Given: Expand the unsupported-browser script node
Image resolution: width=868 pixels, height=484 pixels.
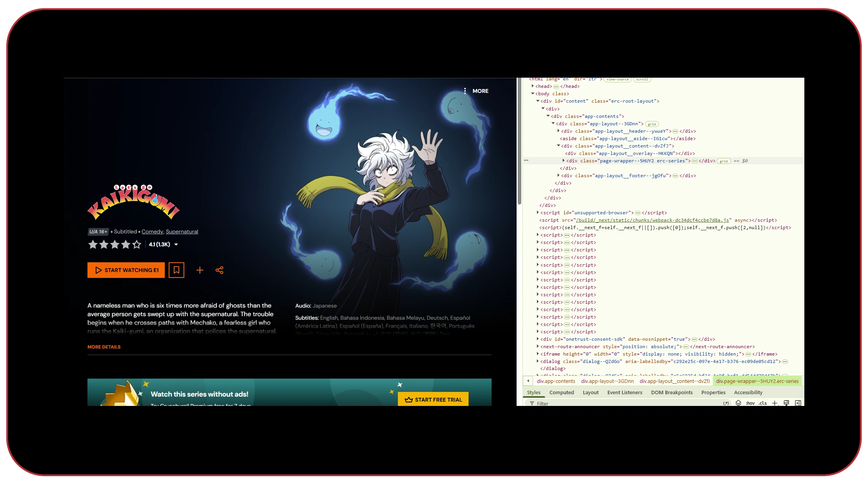Looking at the screenshot, I should [x=538, y=213].
